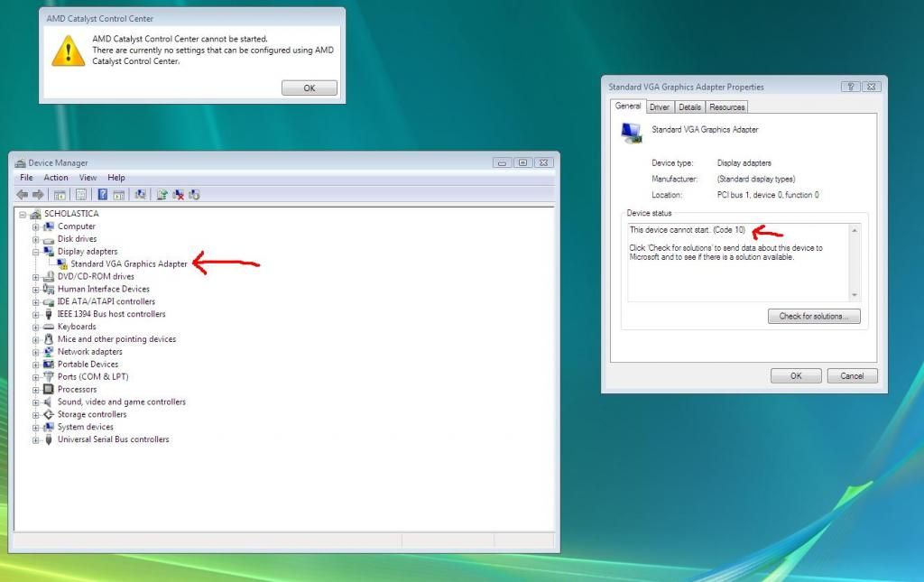Expand the Disk drives node
The width and height of the screenshot is (924, 582).
tap(35, 240)
